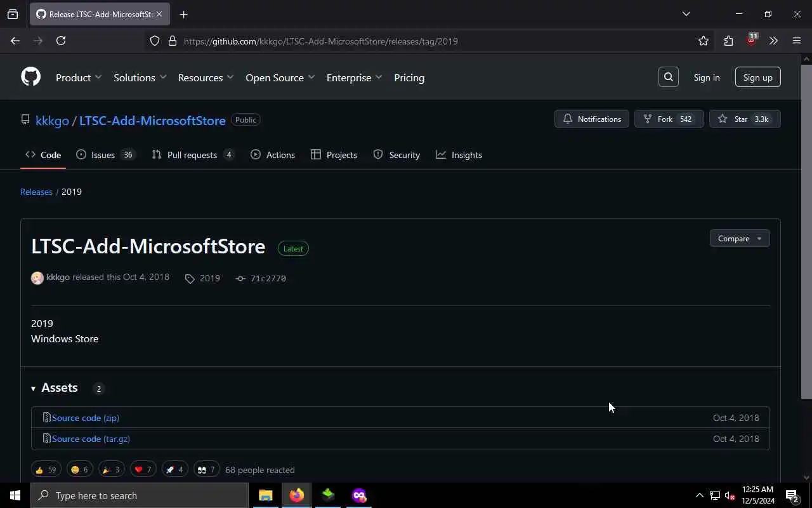Open the Security tab
Image resolution: width=812 pixels, height=508 pixels.
click(396, 155)
